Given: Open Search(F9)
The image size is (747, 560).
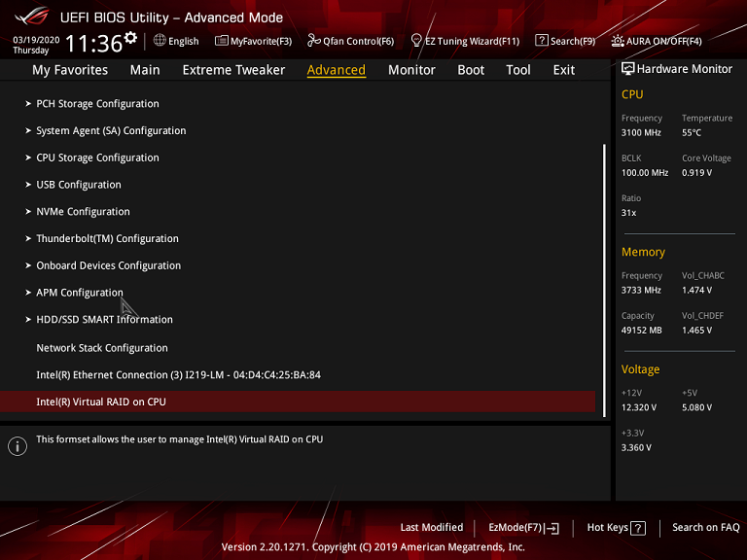Looking at the screenshot, I should (565, 41).
